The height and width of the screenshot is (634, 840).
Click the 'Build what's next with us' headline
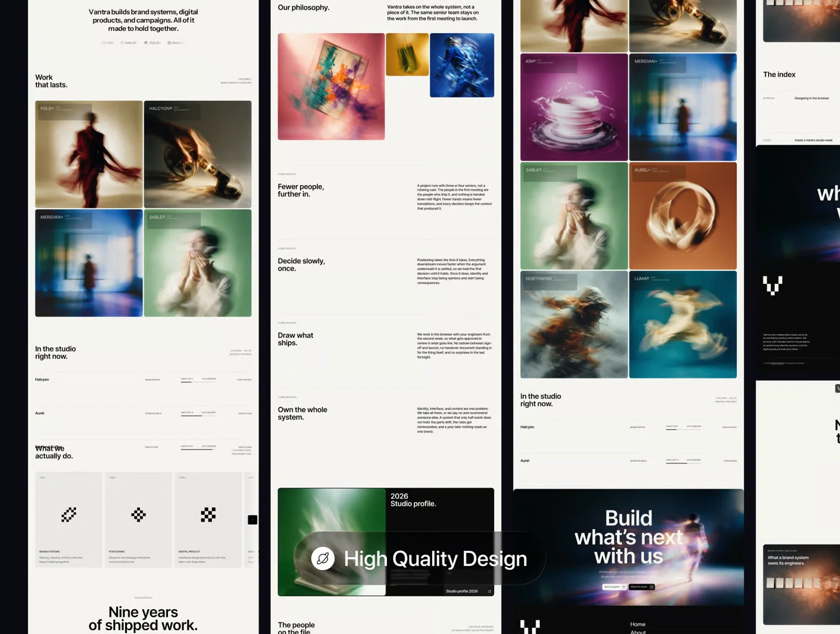pyautogui.click(x=628, y=537)
